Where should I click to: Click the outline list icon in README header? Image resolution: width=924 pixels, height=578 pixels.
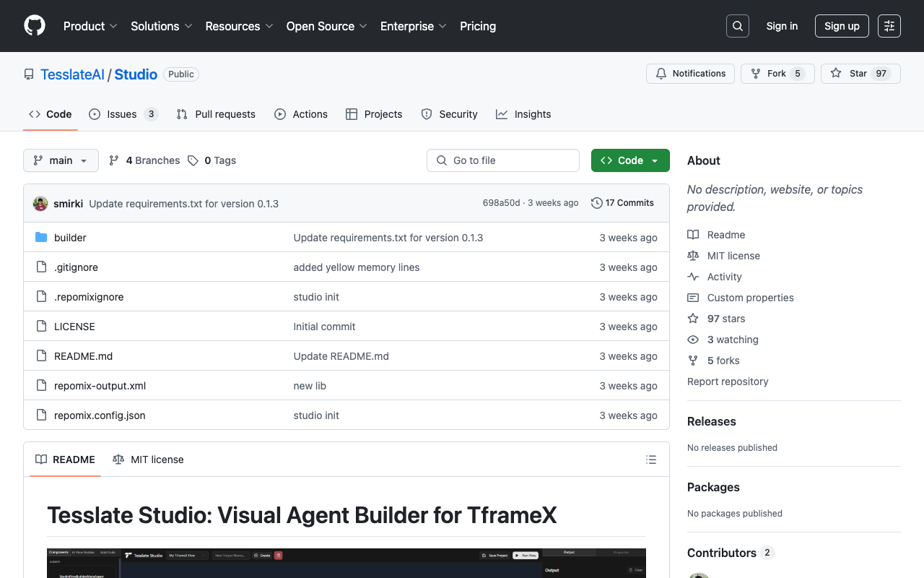650,459
